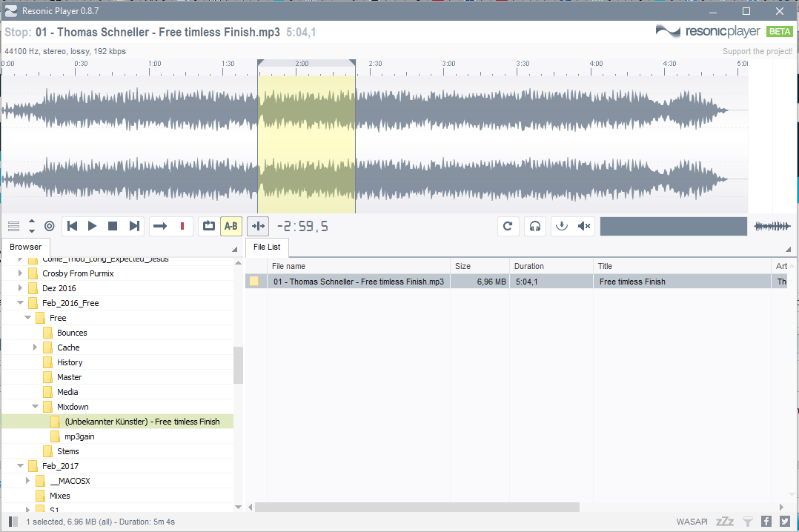Click the resonicplayer logo
799x532 pixels.
(x=708, y=32)
